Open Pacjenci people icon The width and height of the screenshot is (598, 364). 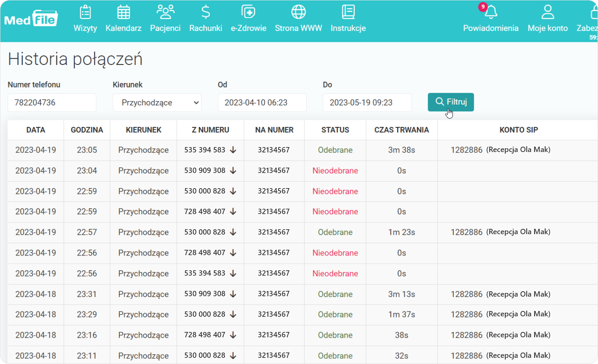click(x=165, y=12)
